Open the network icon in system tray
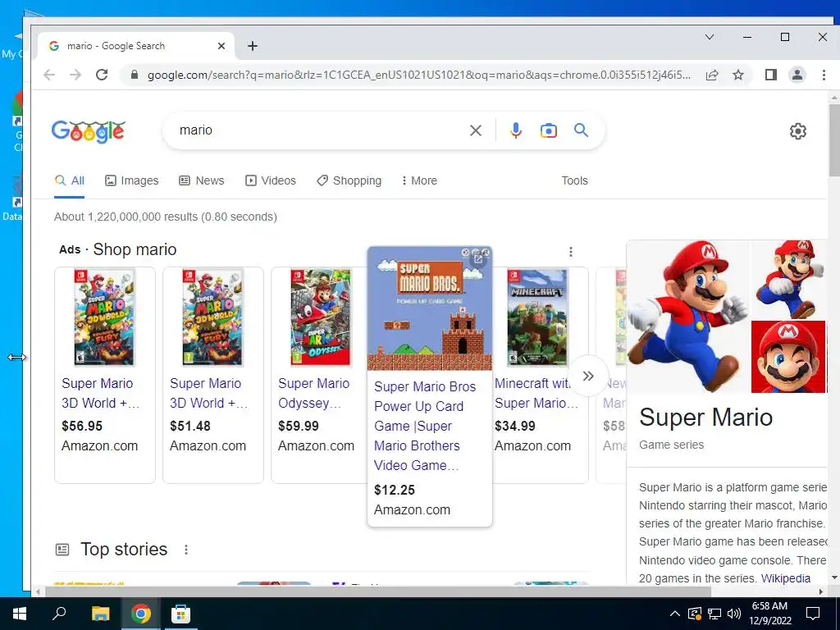840x630 pixels. (x=714, y=614)
